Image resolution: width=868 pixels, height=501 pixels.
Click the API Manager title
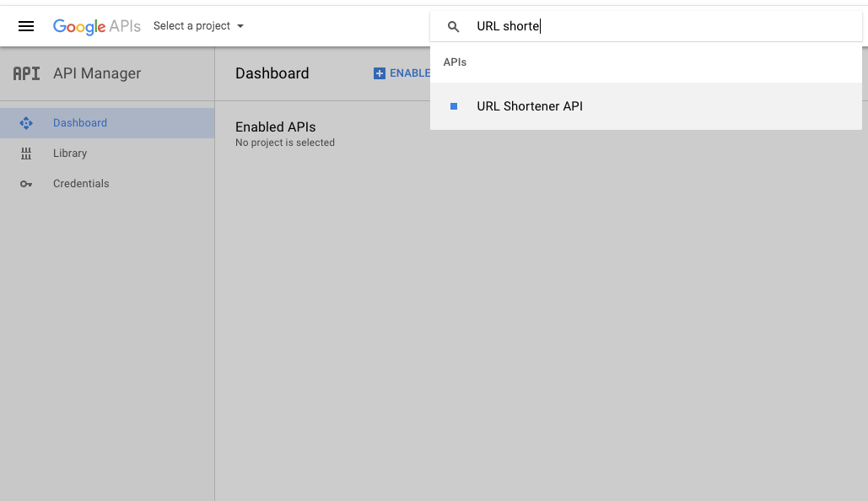(x=97, y=73)
